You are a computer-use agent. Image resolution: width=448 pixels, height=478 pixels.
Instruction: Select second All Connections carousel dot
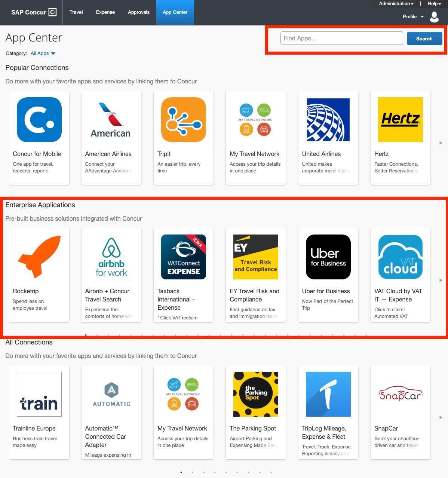click(193, 472)
